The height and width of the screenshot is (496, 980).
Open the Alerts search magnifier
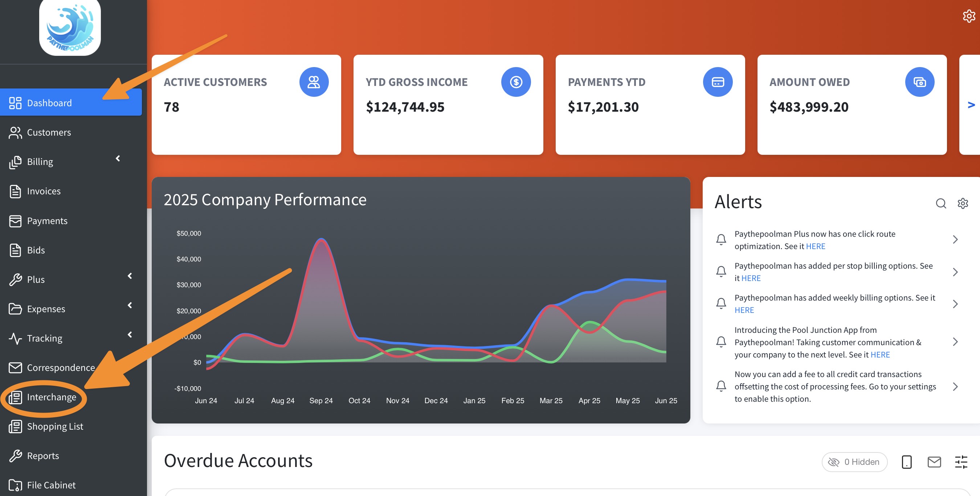click(x=940, y=203)
